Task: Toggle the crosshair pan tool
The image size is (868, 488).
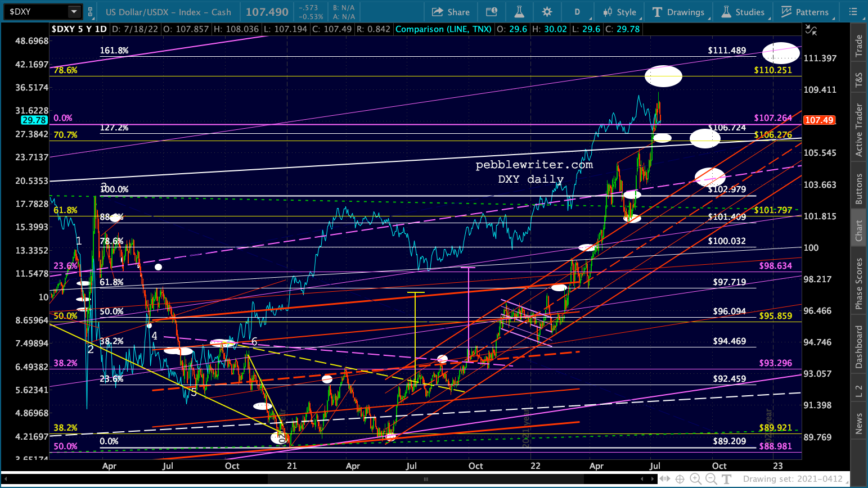Action: click(x=680, y=479)
